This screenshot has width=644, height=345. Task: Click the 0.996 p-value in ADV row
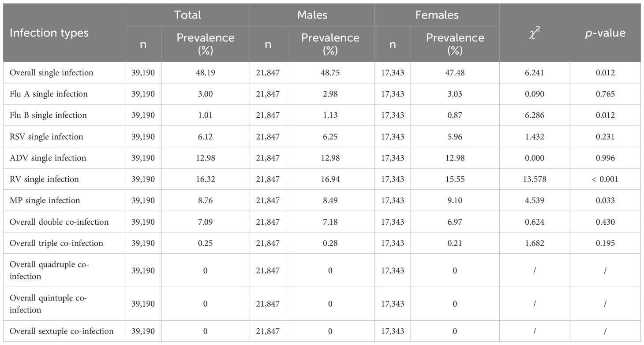605,158
